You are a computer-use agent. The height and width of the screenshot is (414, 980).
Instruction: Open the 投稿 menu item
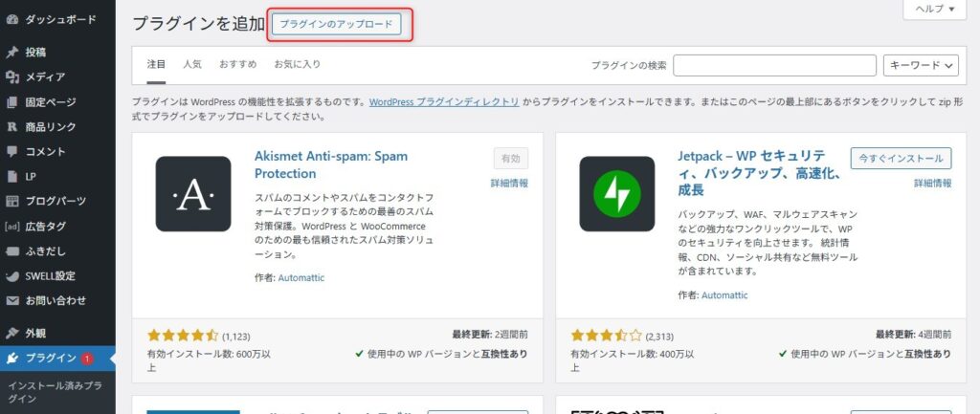[x=35, y=52]
